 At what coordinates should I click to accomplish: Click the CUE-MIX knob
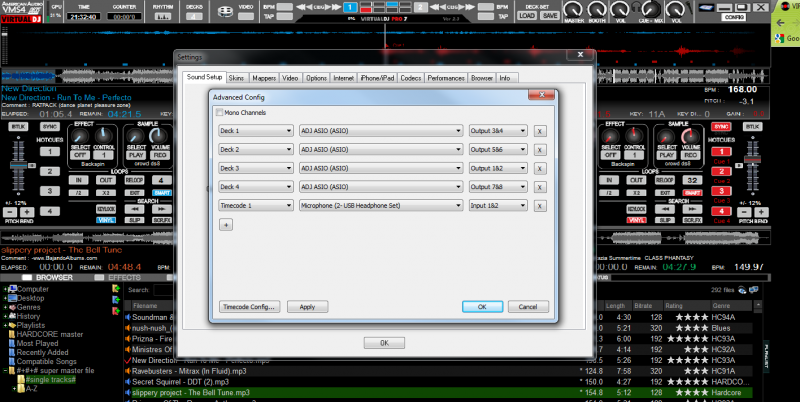(x=651, y=9)
